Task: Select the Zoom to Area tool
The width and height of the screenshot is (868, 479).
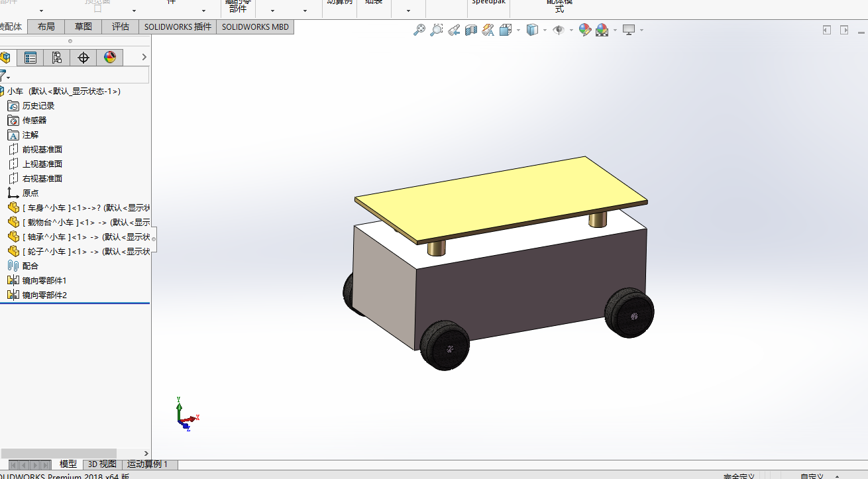Action: 436,30
